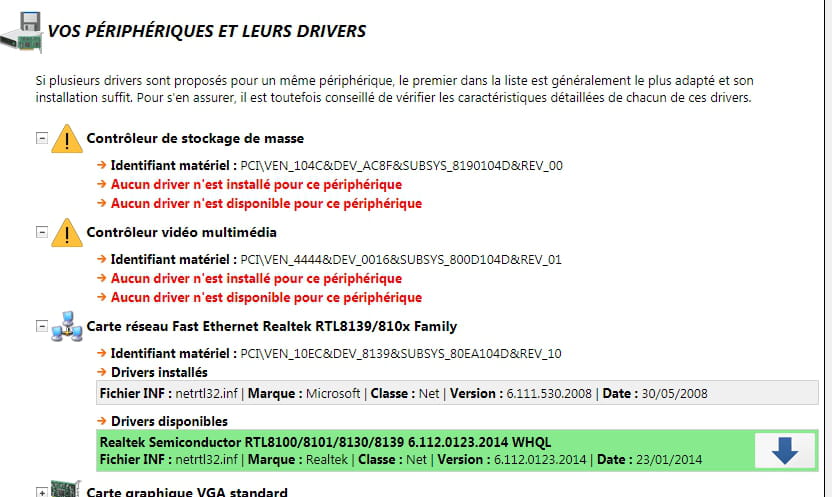Click the vertical scrollbar on the right edge
This screenshot has width=832, height=497.
coord(827,248)
